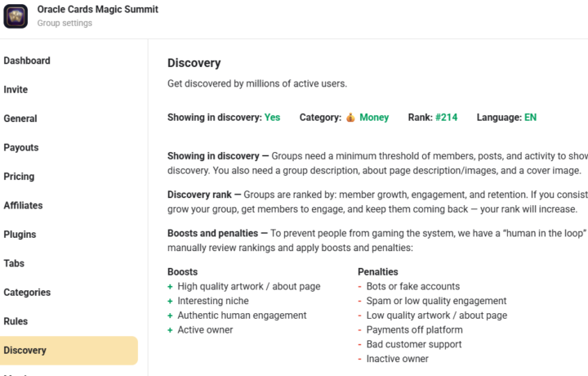Select Tabs in the sidebar menu
The width and height of the screenshot is (588, 376).
tap(14, 264)
